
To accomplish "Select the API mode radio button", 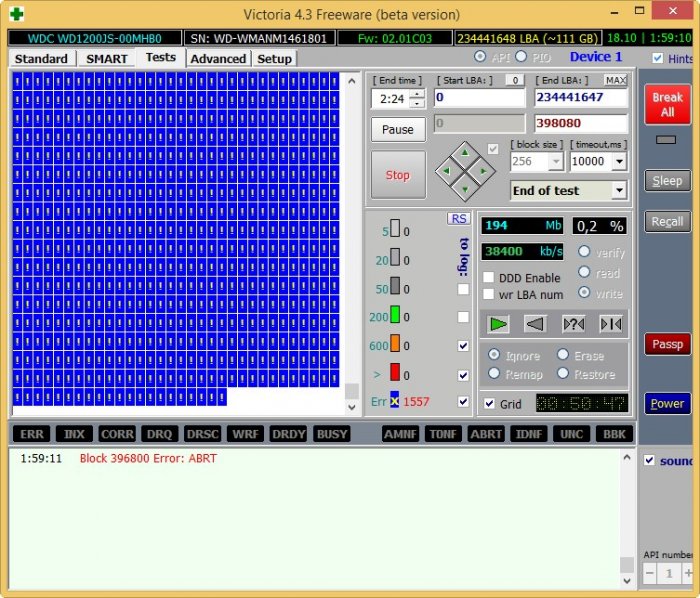I will point(480,57).
